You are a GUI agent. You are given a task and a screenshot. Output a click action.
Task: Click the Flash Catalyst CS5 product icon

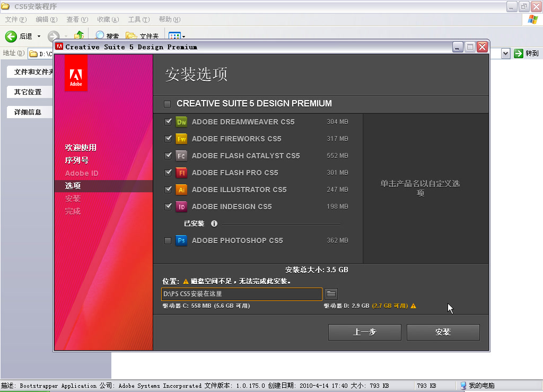coord(181,155)
